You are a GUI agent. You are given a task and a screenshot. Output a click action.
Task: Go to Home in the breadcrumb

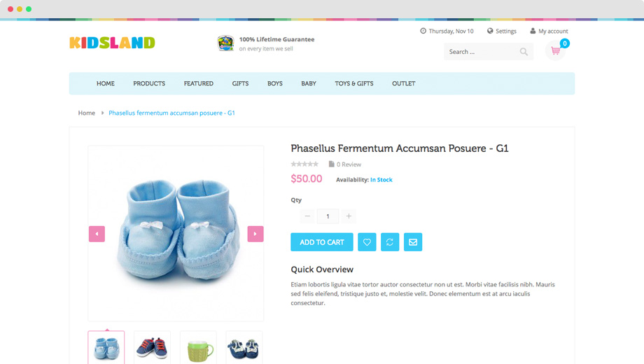pyautogui.click(x=87, y=113)
